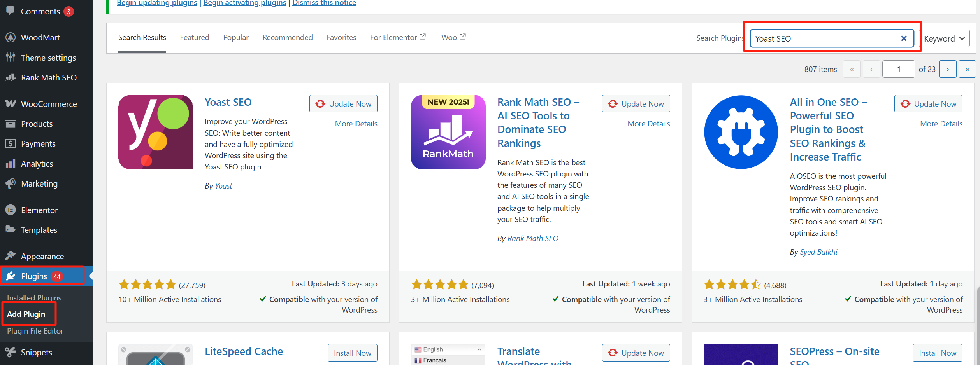Open the Analytics sidebar icon

(x=11, y=164)
